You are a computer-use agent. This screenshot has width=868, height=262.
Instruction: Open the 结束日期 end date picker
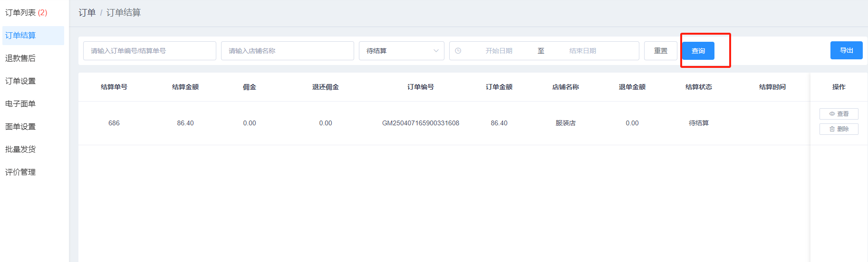pos(582,51)
